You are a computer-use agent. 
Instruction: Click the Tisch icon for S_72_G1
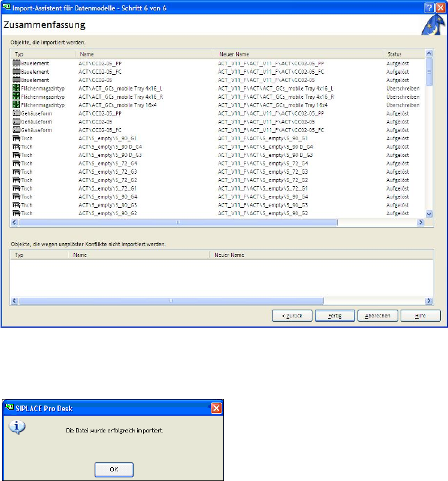pyautogui.click(x=16, y=188)
